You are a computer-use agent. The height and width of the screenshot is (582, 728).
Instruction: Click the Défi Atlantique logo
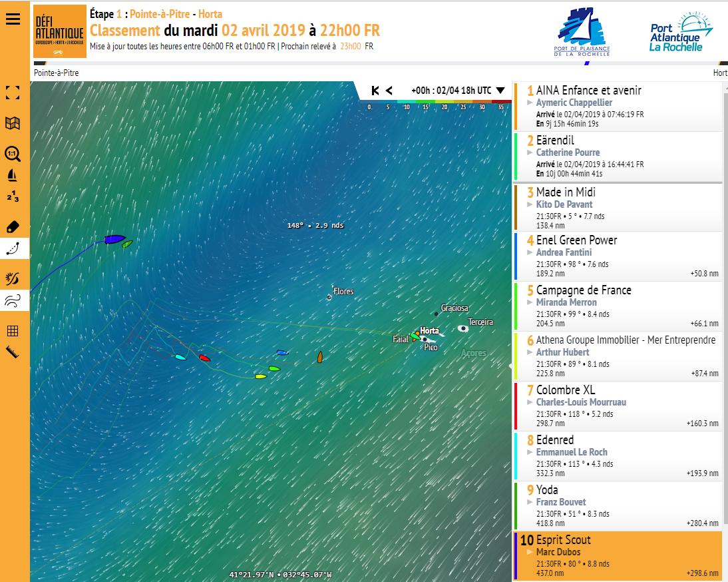tap(60, 31)
